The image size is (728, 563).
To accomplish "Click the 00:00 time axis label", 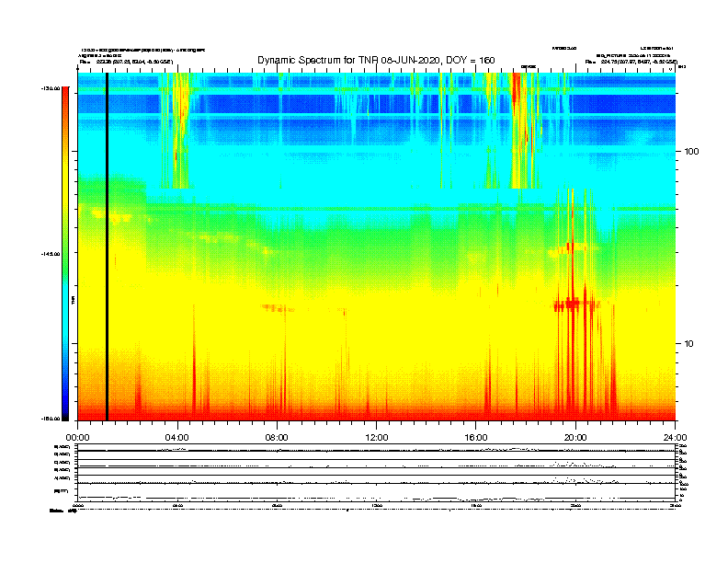I will [77, 438].
